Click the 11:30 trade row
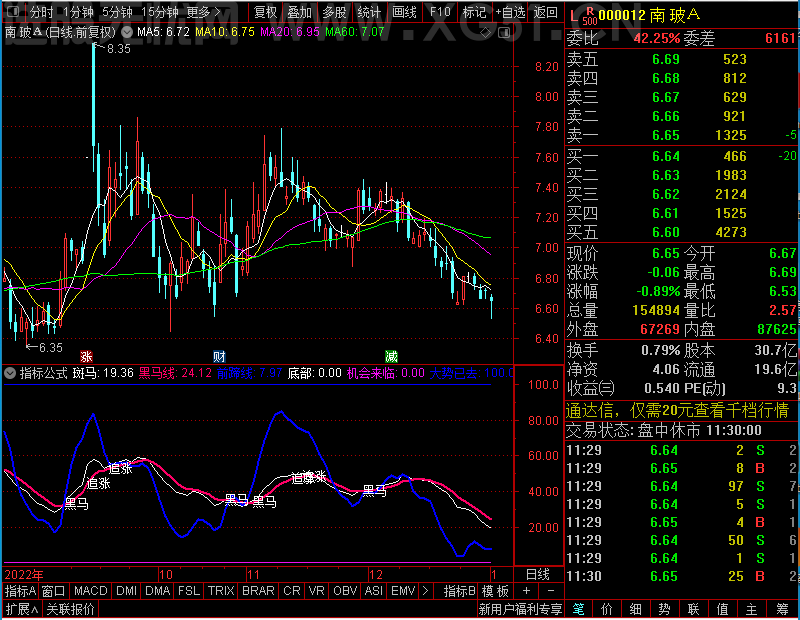The height and width of the screenshot is (620, 800). point(681,576)
